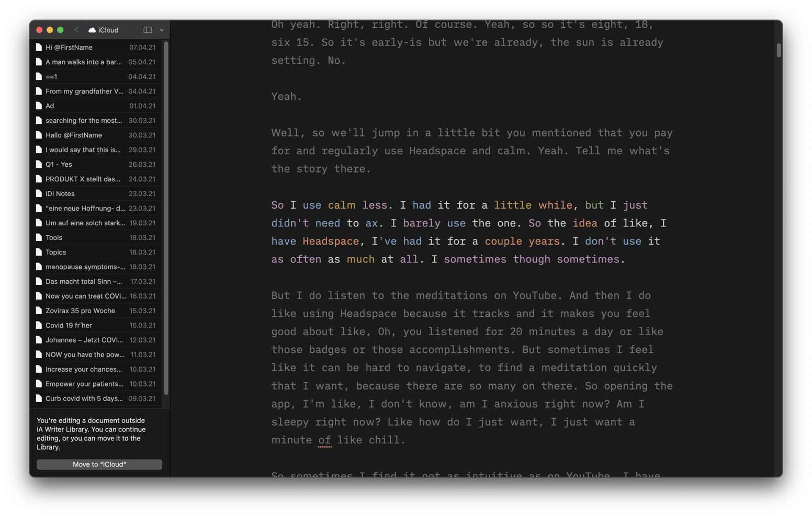Screen dimensions: 812x516
Task: Click the file icon beside "Topics"
Action: click(x=39, y=252)
